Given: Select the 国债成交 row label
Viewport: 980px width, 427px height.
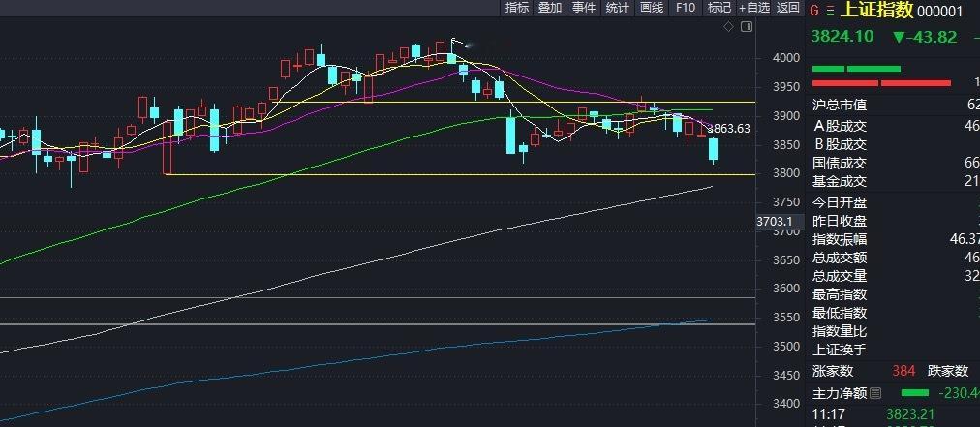Looking at the screenshot, I should point(840,164).
